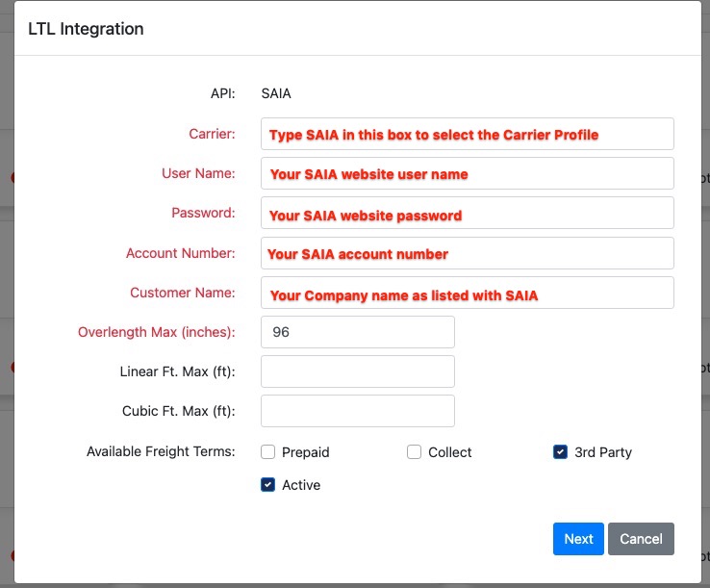Click the "Account Number:" label text

tap(180, 253)
